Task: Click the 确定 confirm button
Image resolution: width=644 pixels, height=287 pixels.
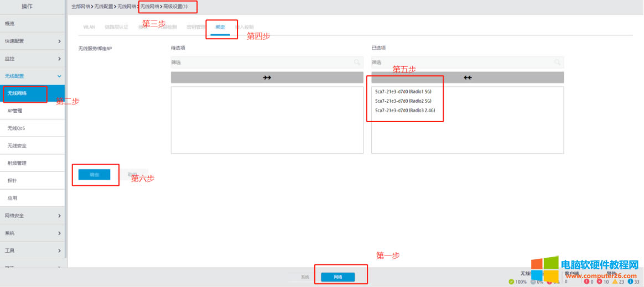Action: pyautogui.click(x=95, y=175)
